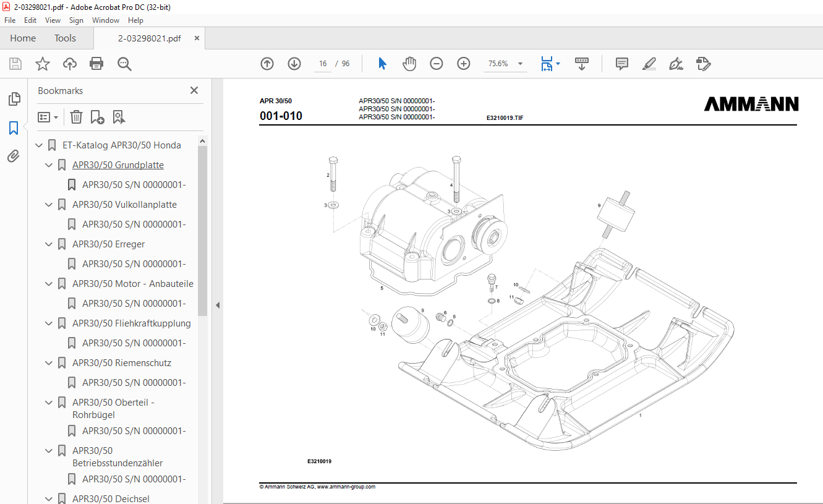Select the 2-03298021.pdf document tab
Screen dimensions: 823x504
click(150, 38)
